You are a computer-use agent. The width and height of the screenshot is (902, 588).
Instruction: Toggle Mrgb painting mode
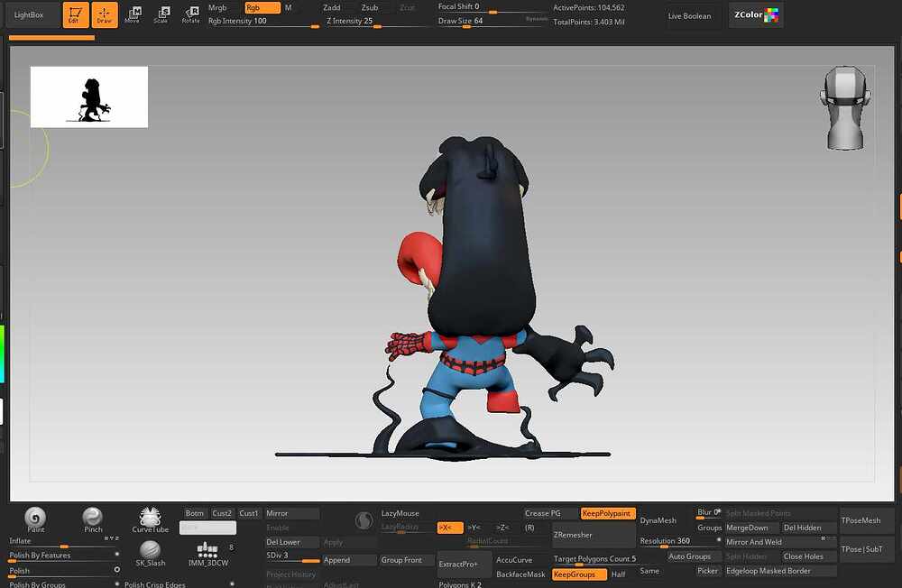(x=217, y=7)
